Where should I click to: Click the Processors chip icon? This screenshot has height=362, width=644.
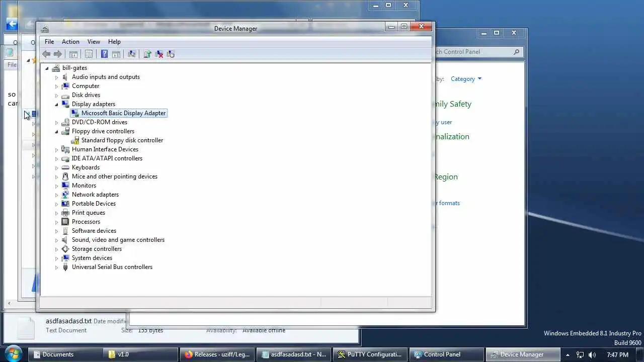point(65,222)
